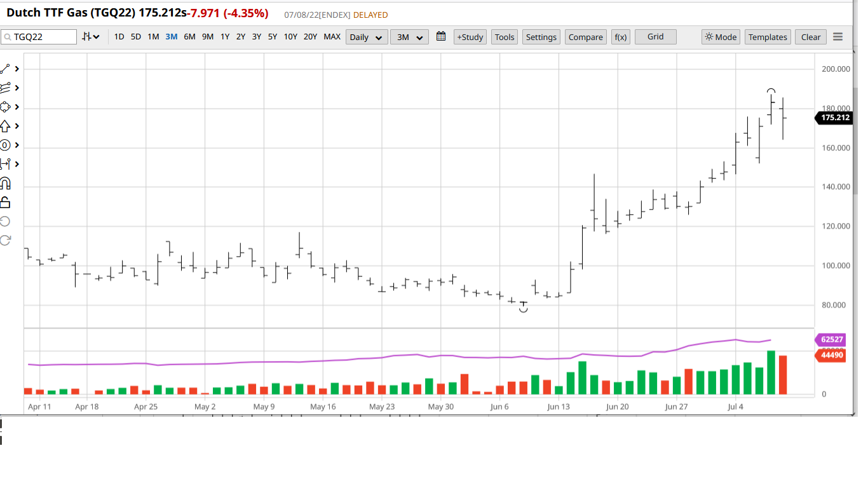Select the up arrow marker tool

(5, 126)
